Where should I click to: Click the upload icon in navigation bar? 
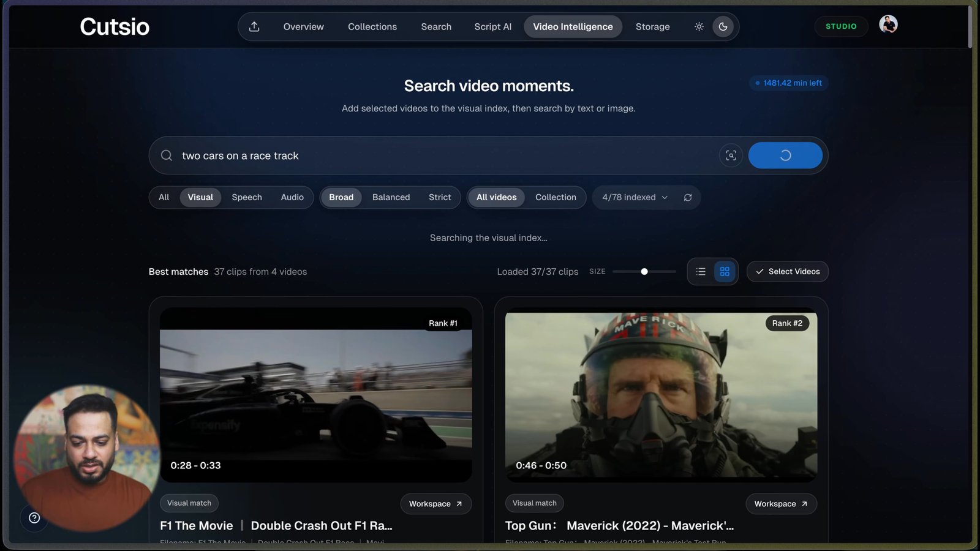point(254,26)
